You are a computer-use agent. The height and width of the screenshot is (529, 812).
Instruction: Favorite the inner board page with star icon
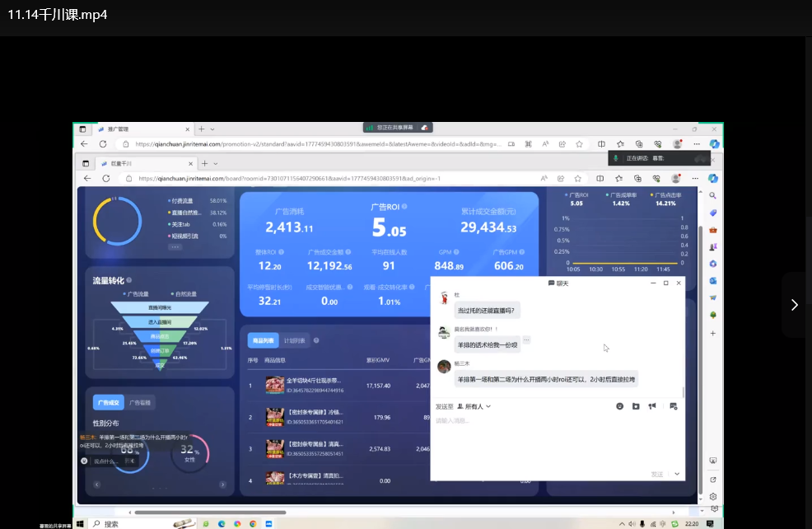[578, 178]
